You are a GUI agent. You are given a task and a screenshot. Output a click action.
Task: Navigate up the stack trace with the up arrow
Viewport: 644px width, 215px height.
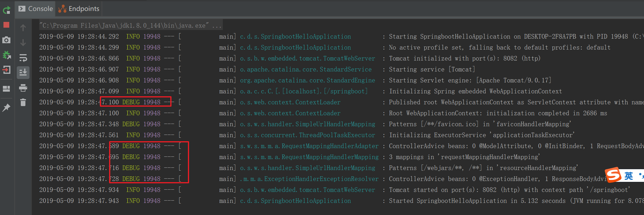coord(23,28)
